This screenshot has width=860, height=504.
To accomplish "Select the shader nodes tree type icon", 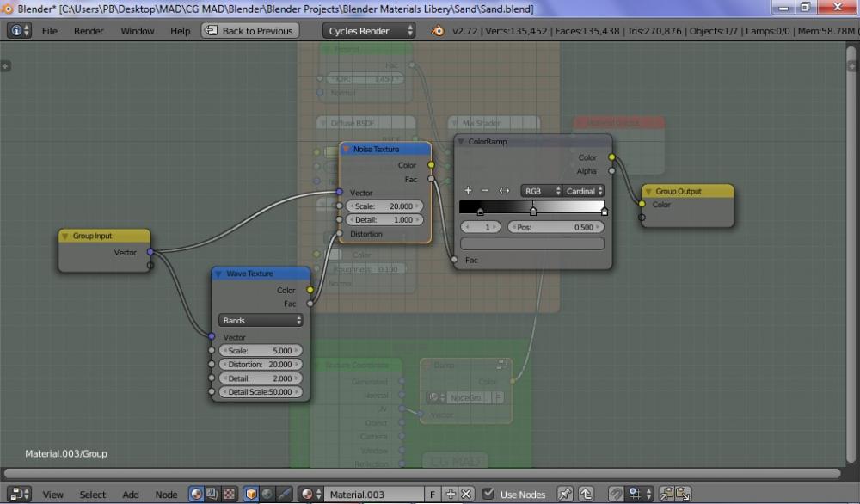I will pyautogui.click(x=197, y=495).
